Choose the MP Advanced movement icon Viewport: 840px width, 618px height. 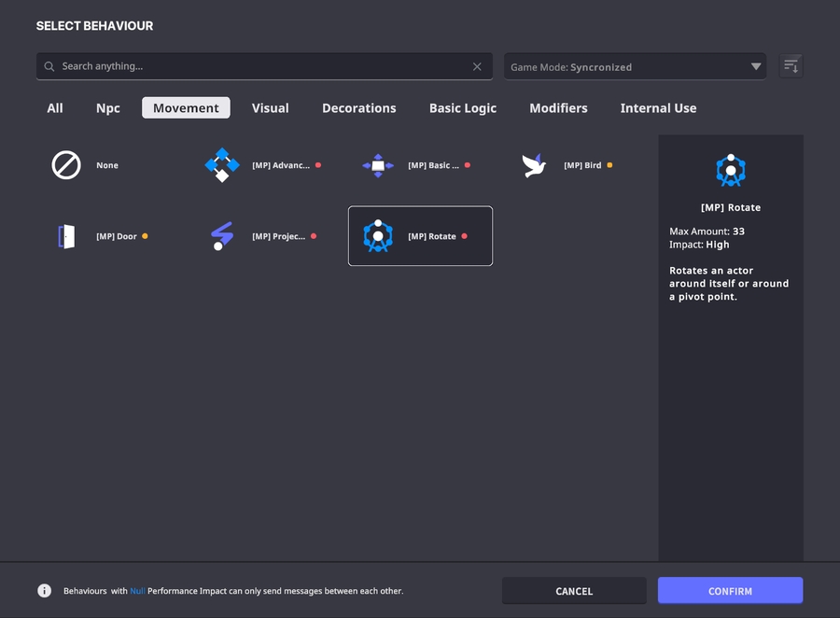pyautogui.click(x=222, y=165)
